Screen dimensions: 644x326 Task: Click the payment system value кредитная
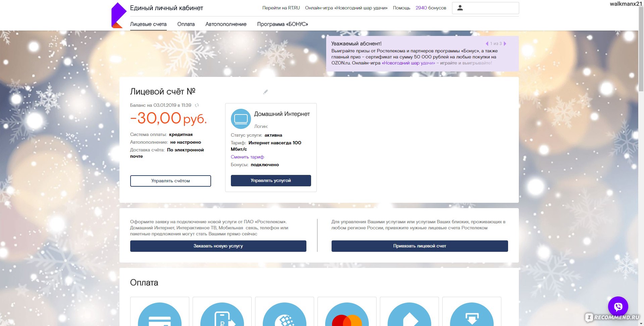(x=181, y=134)
